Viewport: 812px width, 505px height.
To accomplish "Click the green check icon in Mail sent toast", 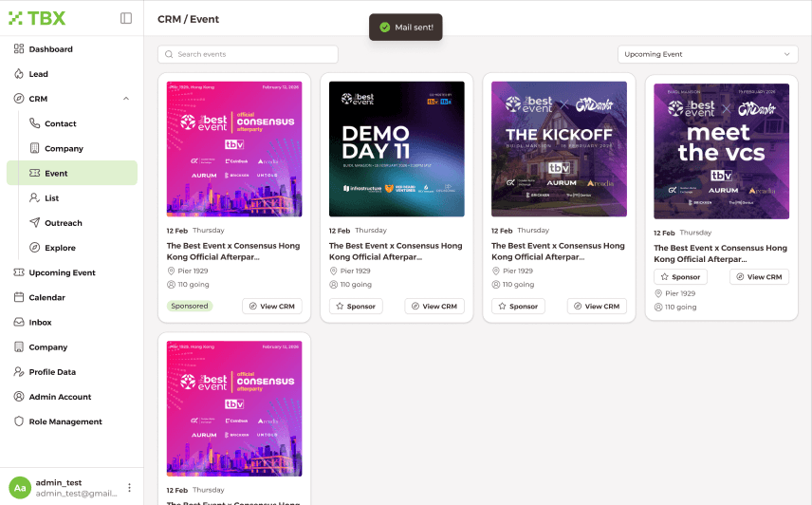I will (x=385, y=27).
